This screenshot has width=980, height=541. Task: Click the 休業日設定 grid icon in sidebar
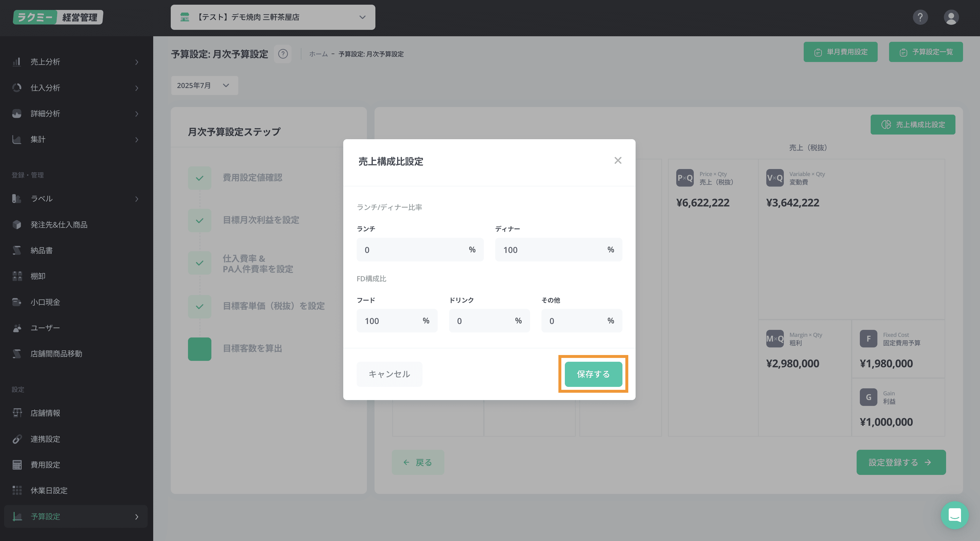pyautogui.click(x=17, y=490)
